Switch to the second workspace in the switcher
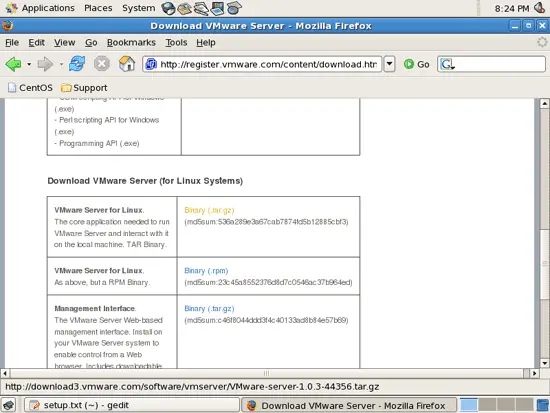Image resolution: width=550 pixels, height=413 pixels. pos(487,405)
